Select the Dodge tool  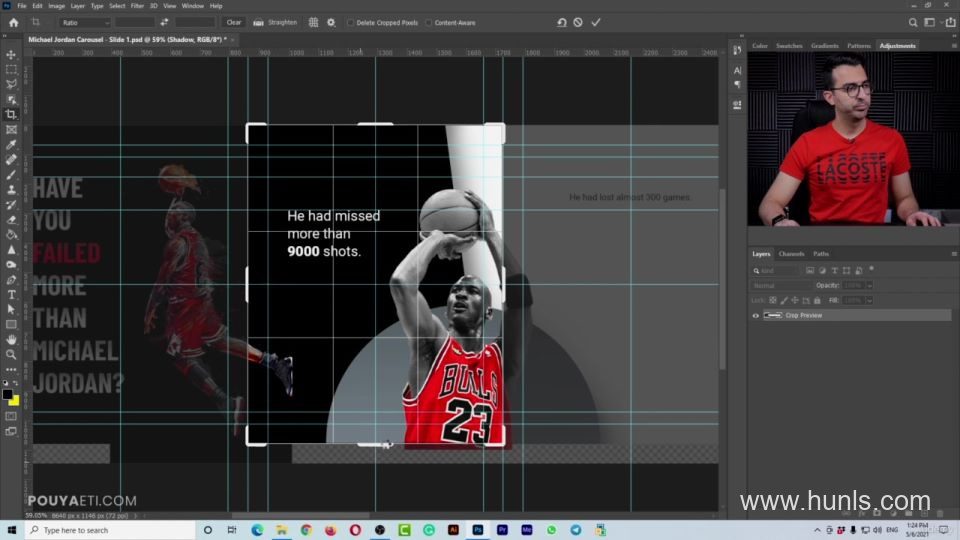tap(11, 264)
